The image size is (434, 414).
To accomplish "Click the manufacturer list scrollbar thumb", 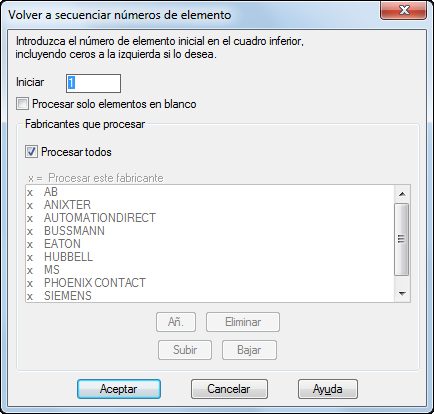I will (402, 239).
